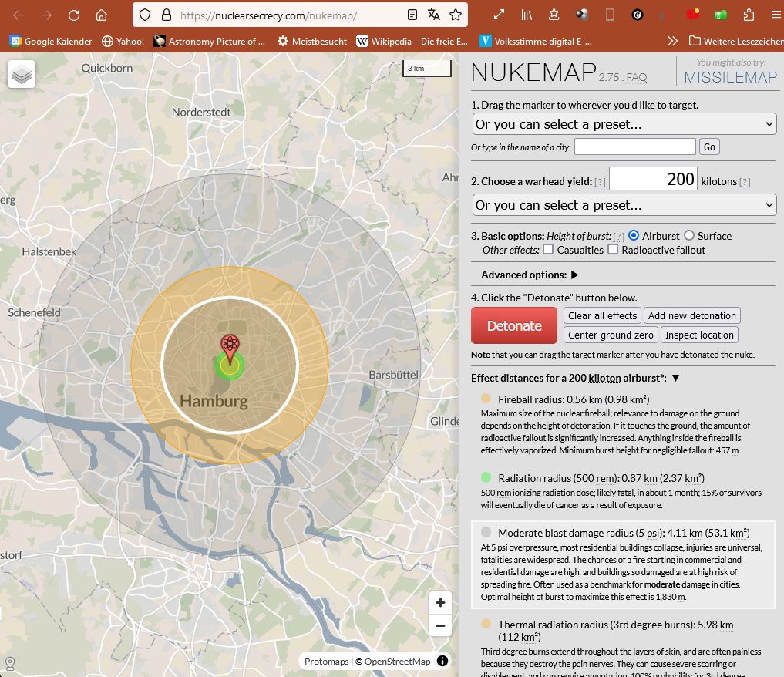Open the browser hamburger menu
Screen dimensions: 784x677
click(776, 15)
